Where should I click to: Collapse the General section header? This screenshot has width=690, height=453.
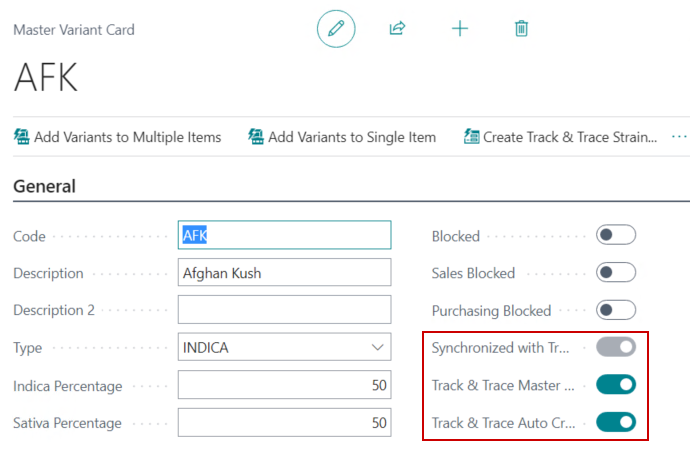pyautogui.click(x=44, y=186)
